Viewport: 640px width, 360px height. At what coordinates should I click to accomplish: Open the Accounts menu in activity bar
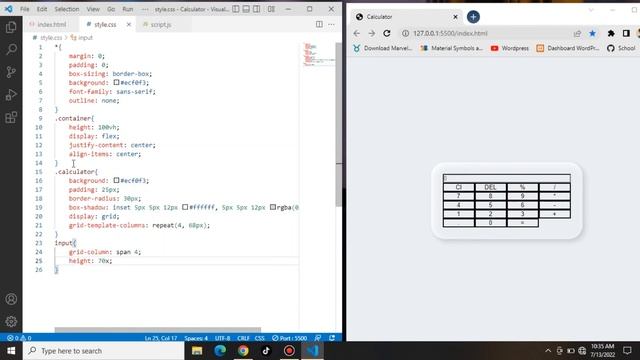pyautogui.click(x=11, y=299)
